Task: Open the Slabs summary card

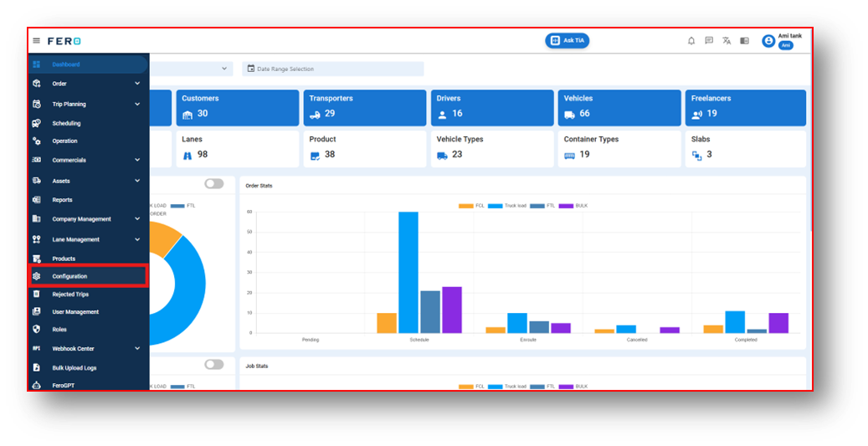Action: click(x=746, y=149)
